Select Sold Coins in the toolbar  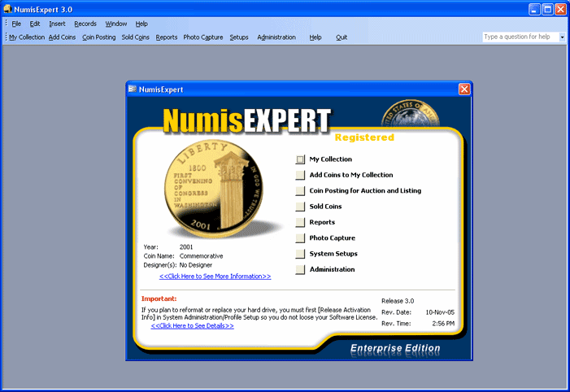[135, 37]
